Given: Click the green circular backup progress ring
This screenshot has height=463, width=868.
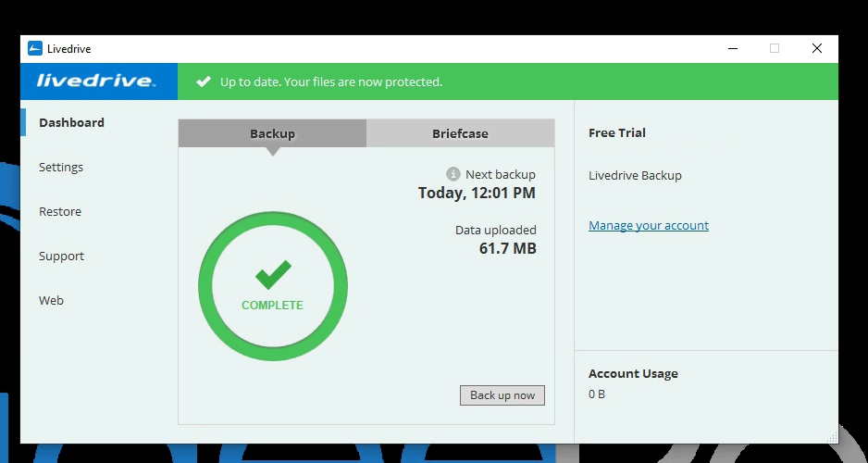Looking at the screenshot, I should tap(205, 287).
